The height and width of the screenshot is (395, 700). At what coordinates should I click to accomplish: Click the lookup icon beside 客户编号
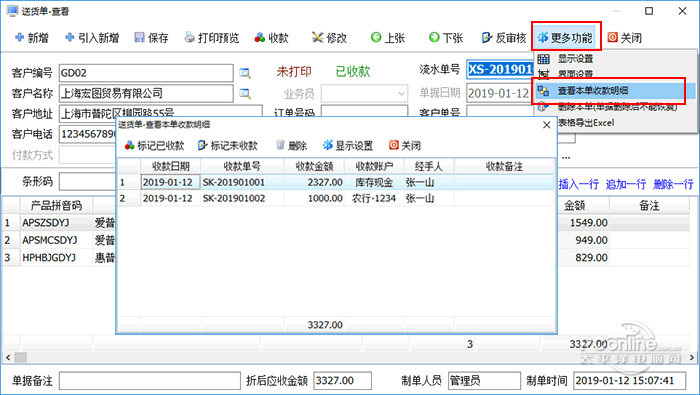click(x=245, y=73)
